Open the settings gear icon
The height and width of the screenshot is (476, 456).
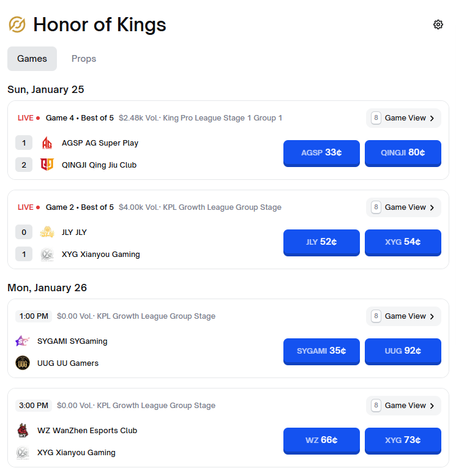pos(438,24)
